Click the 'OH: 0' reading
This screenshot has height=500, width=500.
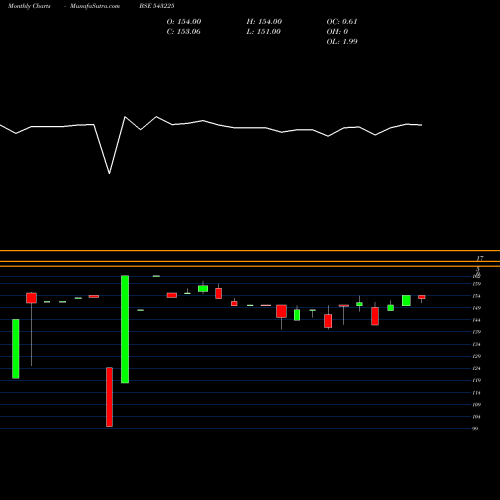click(x=337, y=32)
